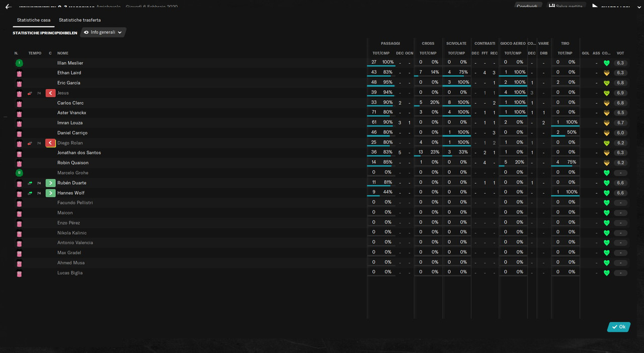Go back using the top-left arrow
Screen dimensions: 644x353
(8, 7)
